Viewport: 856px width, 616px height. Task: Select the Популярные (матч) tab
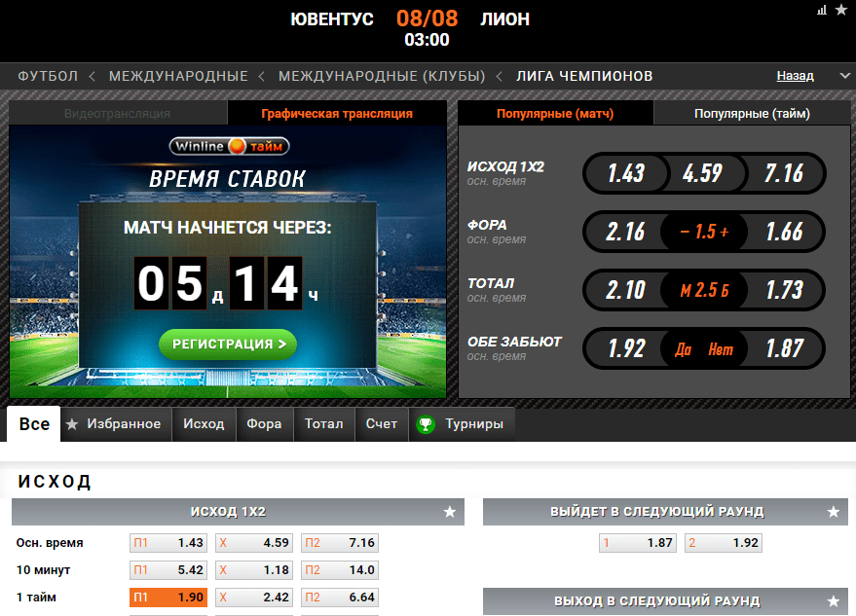tap(555, 114)
